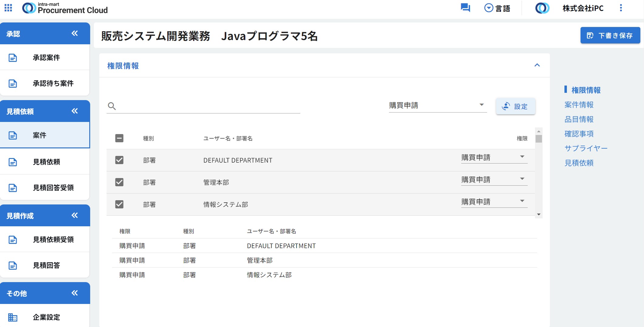Screen dimensions: 644x327
Task: Click the document icon beside 承認待ち案件
Action: click(13, 83)
